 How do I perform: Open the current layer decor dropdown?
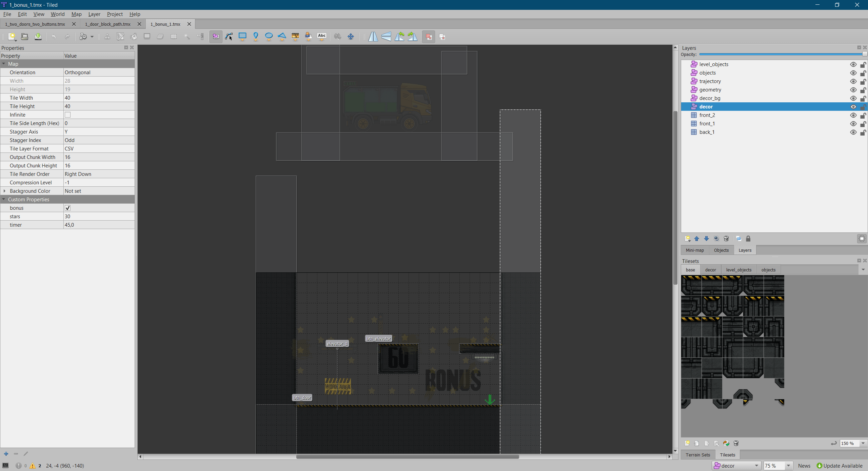(x=756, y=466)
